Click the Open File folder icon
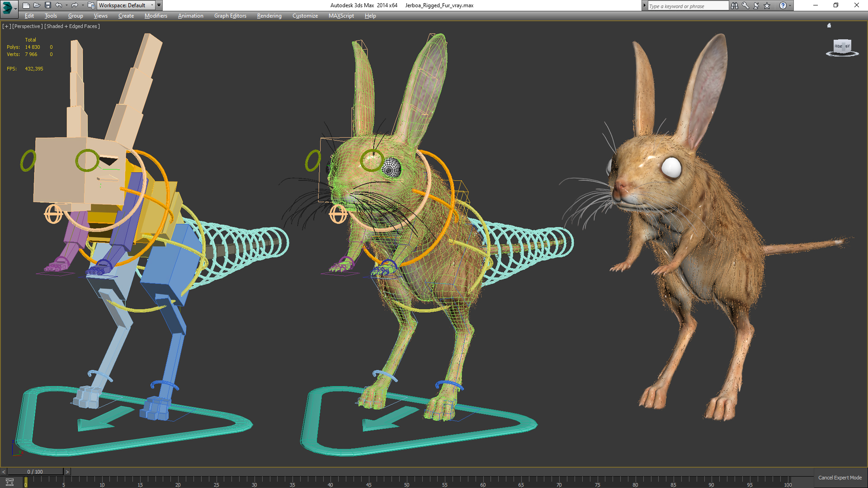868x488 pixels. pyautogui.click(x=37, y=5)
